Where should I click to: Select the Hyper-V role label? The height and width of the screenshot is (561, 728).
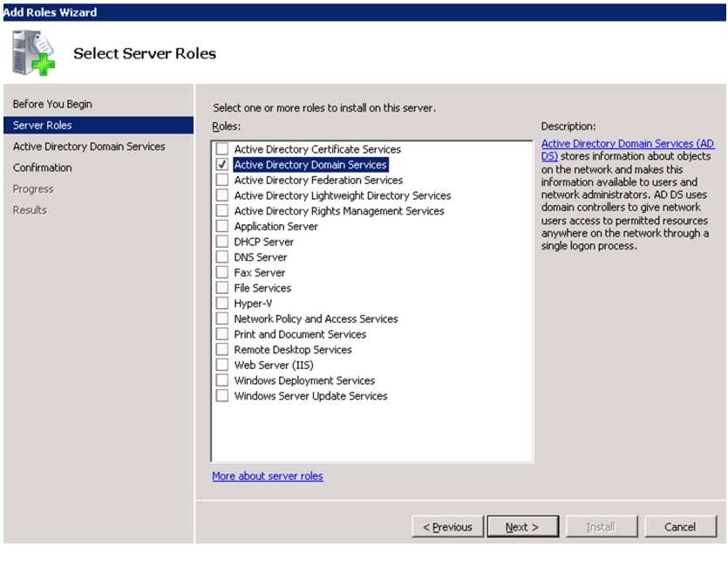253,304
